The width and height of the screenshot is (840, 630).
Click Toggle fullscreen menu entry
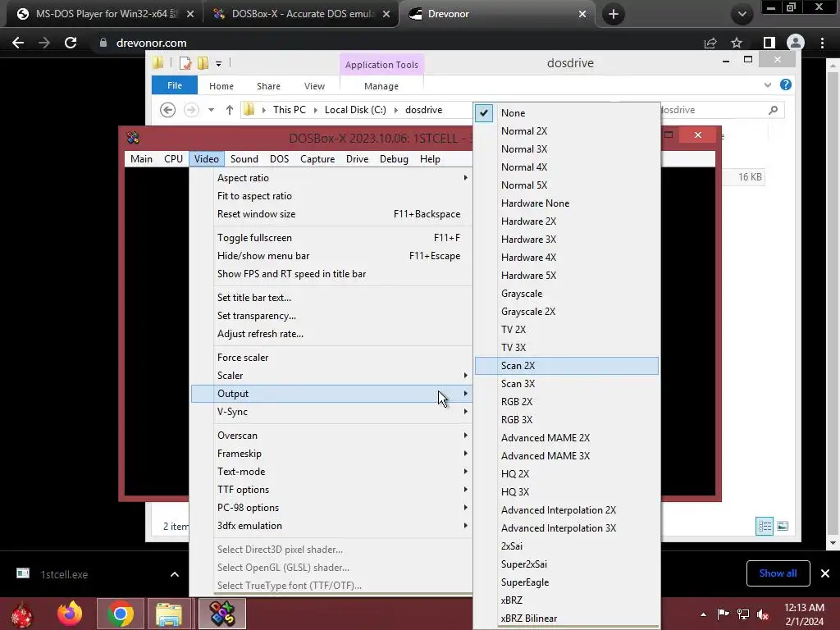[x=331, y=238]
